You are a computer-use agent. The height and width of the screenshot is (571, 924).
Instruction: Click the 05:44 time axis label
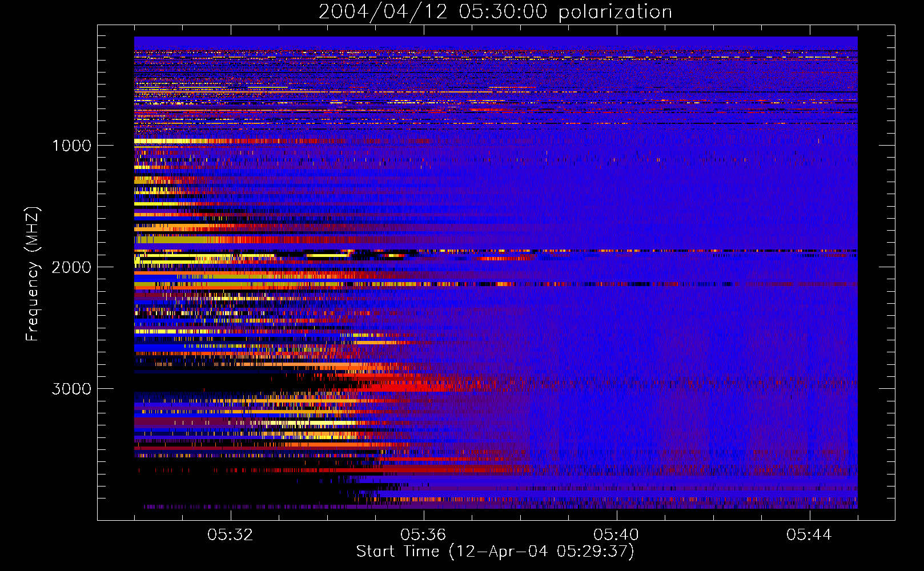click(x=809, y=535)
